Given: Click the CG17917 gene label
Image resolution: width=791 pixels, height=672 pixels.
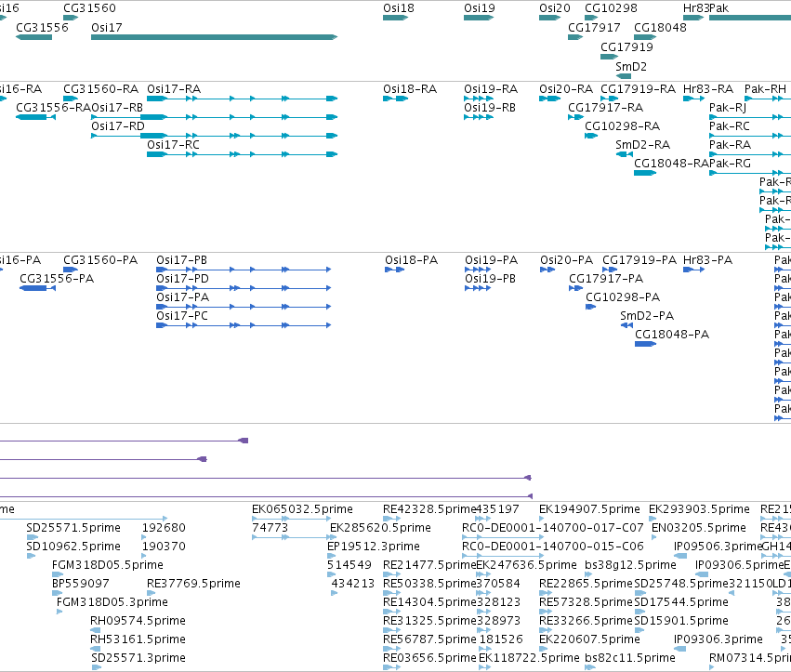Looking at the screenshot, I should click(594, 27).
